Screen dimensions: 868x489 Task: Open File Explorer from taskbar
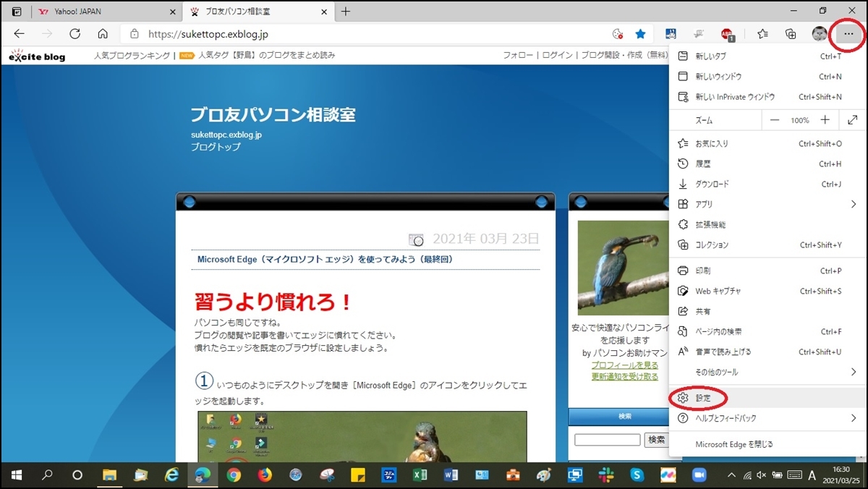(x=109, y=475)
